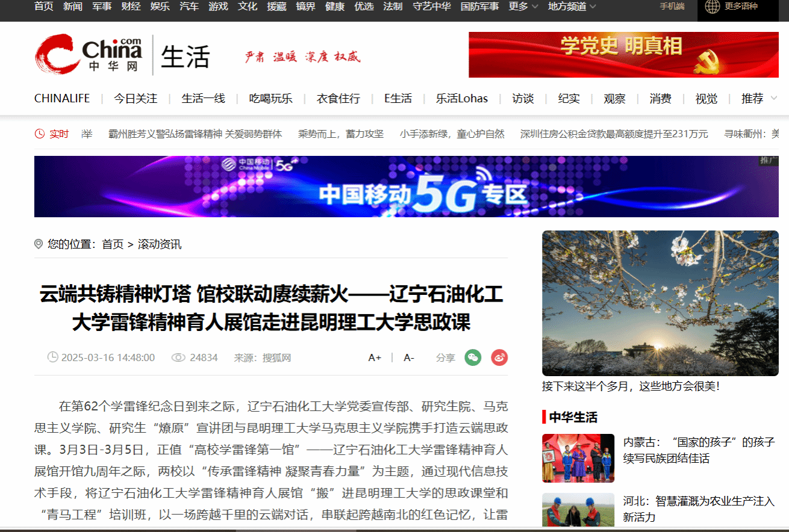Image resolution: width=789 pixels, height=532 pixels.
Task: Open the 地方频道 dropdown
Action: [x=572, y=7]
